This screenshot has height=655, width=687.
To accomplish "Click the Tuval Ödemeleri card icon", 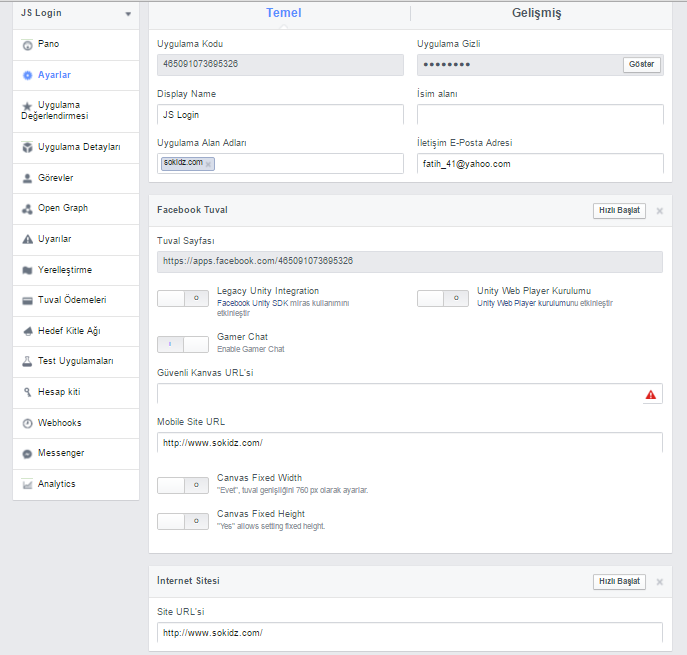I will pyautogui.click(x=28, y=301).
